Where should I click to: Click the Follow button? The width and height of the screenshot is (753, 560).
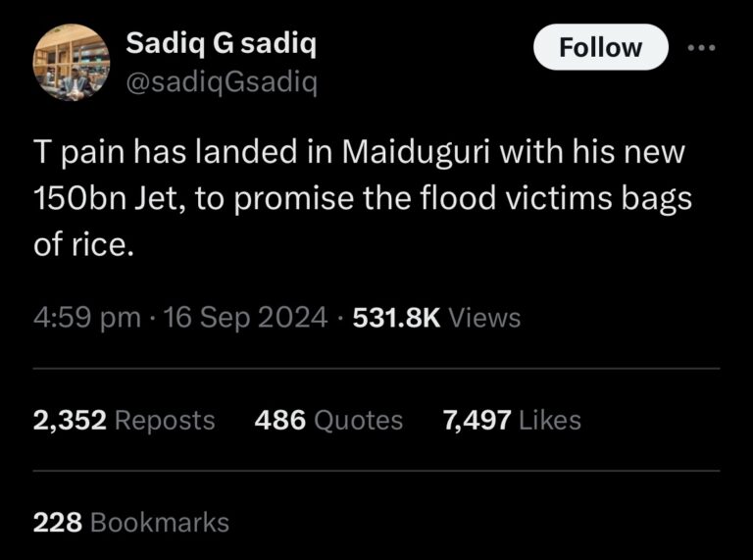tap(600, 47)
